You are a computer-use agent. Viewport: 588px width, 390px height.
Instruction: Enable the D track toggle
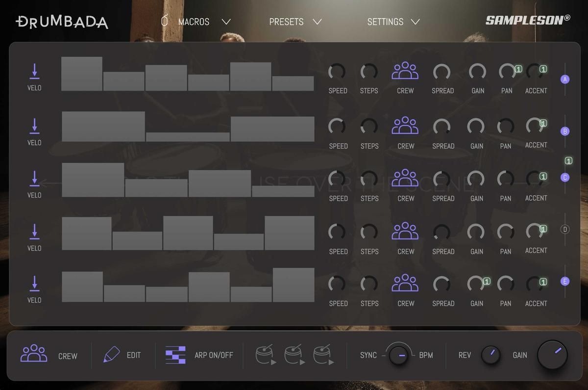[565, 229]
